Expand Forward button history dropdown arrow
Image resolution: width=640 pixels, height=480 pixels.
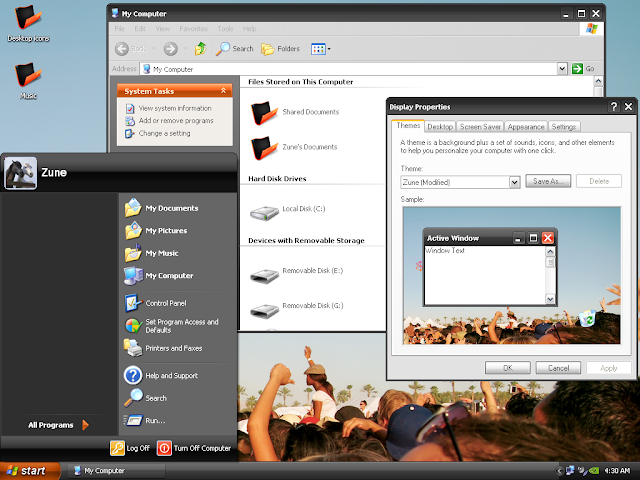pos(185,49)
